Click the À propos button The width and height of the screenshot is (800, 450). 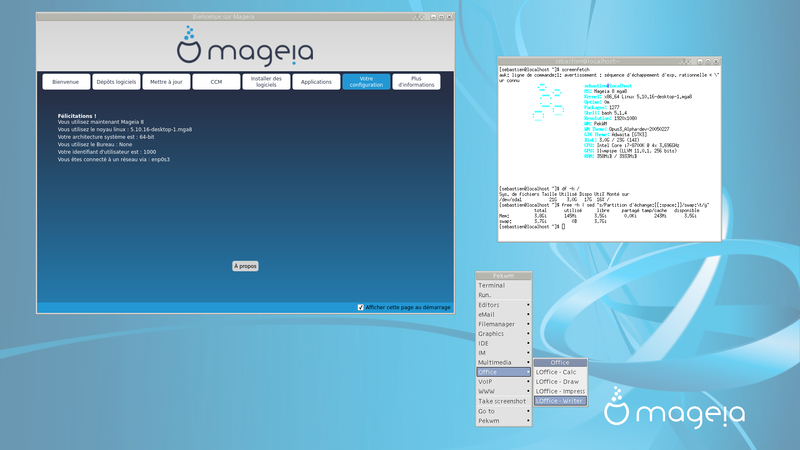pyautogui.click(x=245, y=266)
